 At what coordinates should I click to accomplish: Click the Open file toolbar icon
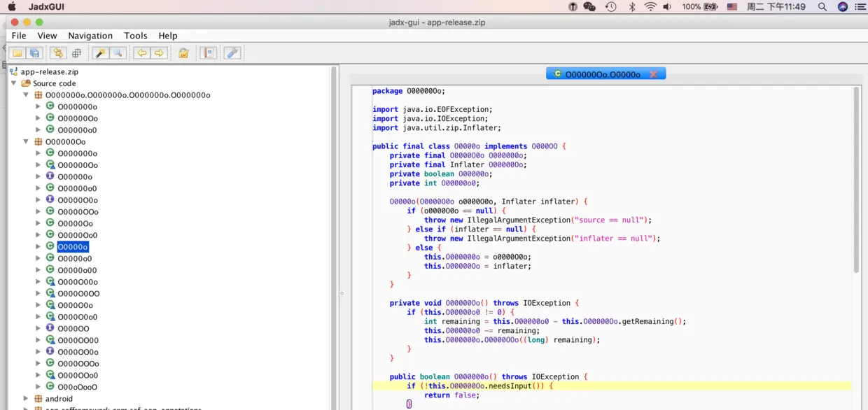(17, 53)
